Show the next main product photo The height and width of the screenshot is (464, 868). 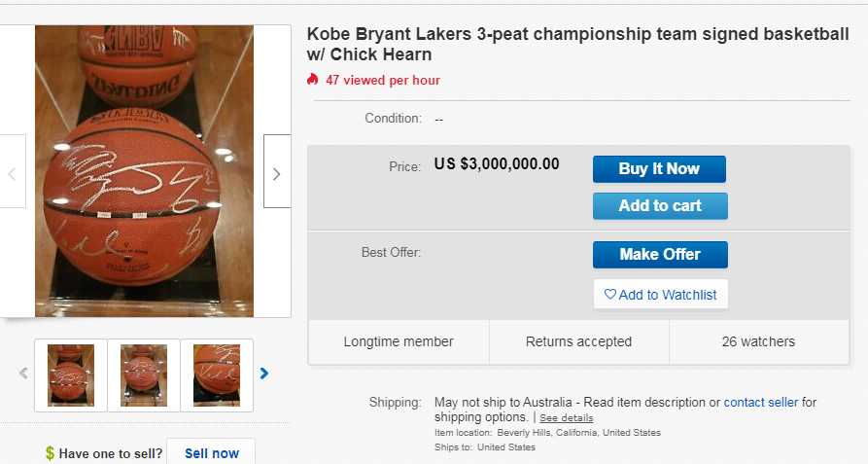click(276, 174)
